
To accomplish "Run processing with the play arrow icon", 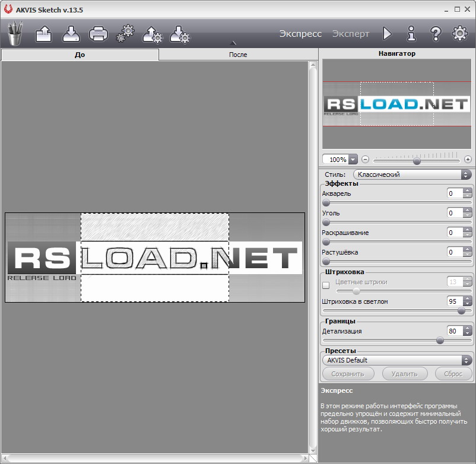I will click(387, 33).
